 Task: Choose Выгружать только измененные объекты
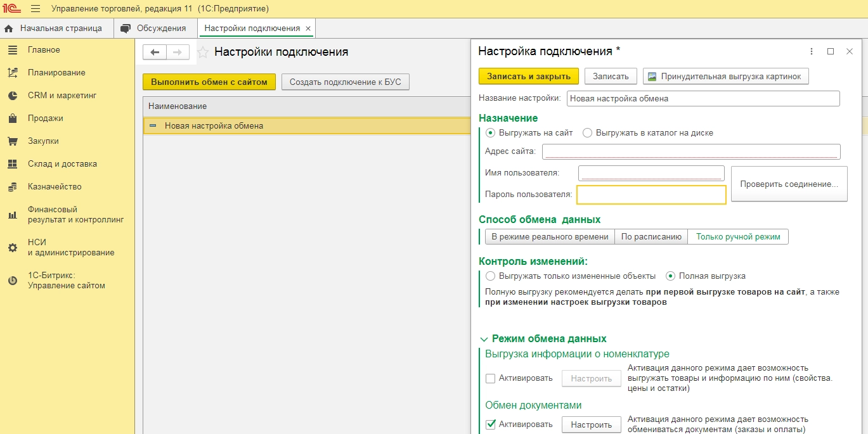(490, 276)
